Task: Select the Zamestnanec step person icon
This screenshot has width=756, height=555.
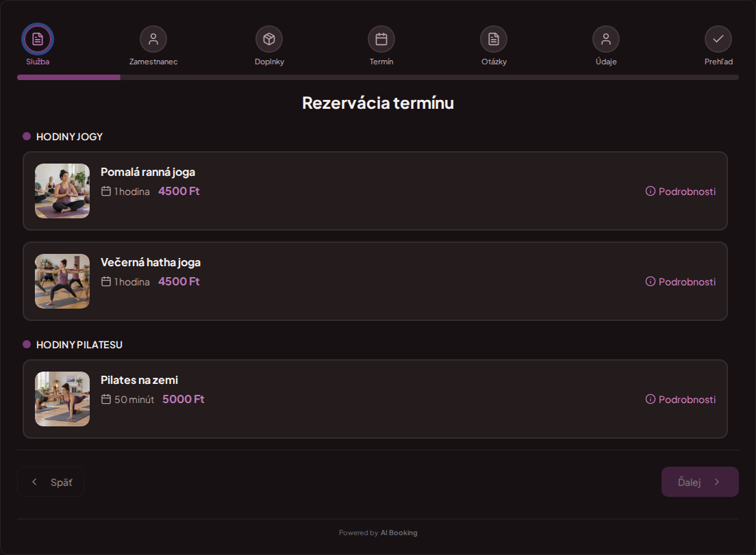Action: pos(153,39)
